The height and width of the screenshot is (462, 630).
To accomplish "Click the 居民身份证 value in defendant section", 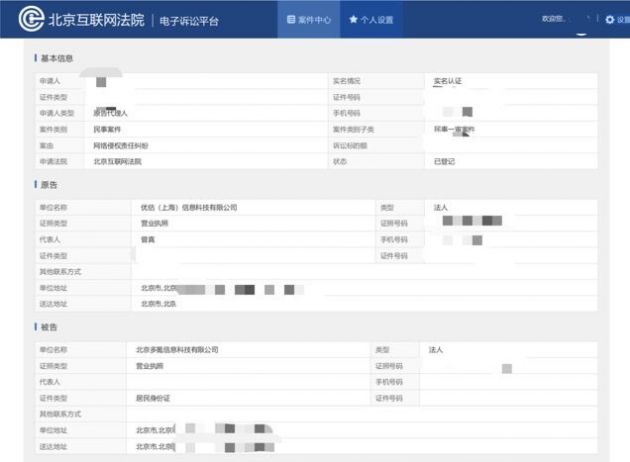I will pyautogui.click(x=153, y=398).
